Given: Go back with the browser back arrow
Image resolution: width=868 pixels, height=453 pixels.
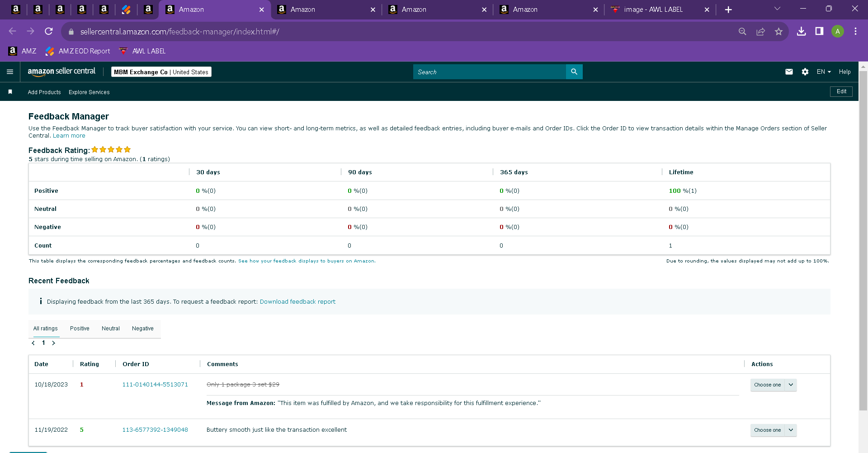Looking at the screenshot, I should click(x=12, y=31).
